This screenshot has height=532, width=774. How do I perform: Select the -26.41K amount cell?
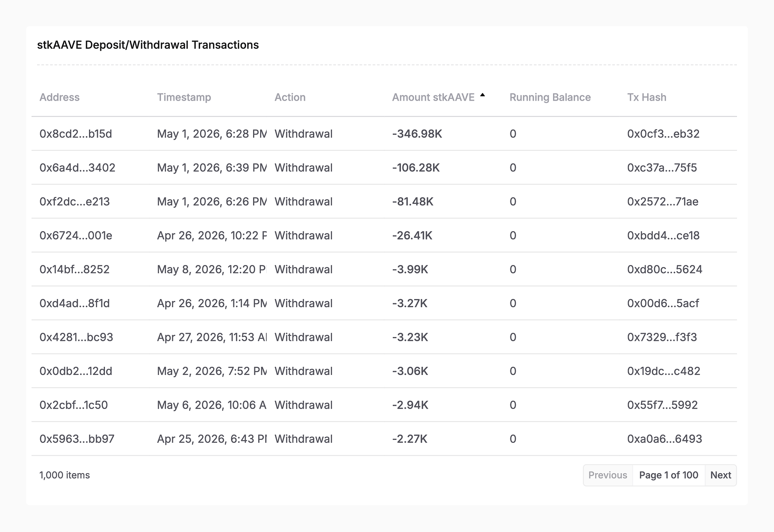(412, 236)
